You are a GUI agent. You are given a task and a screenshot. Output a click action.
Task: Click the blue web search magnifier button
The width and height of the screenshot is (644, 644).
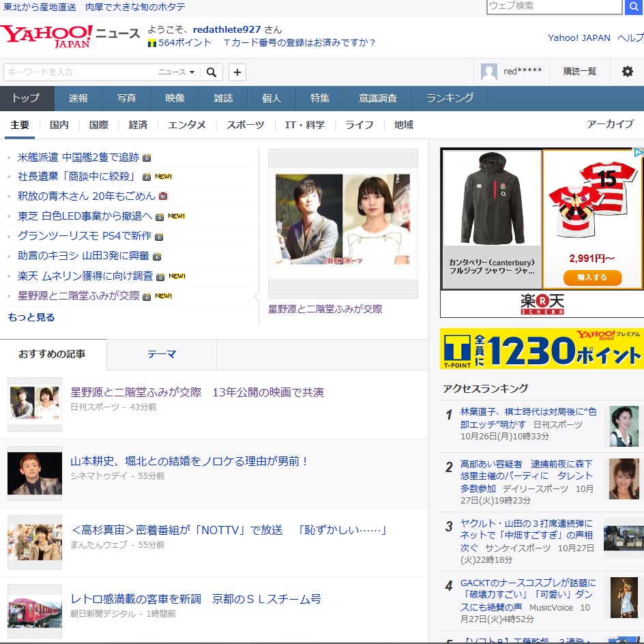pyautogui.click(x=634, y=7)
